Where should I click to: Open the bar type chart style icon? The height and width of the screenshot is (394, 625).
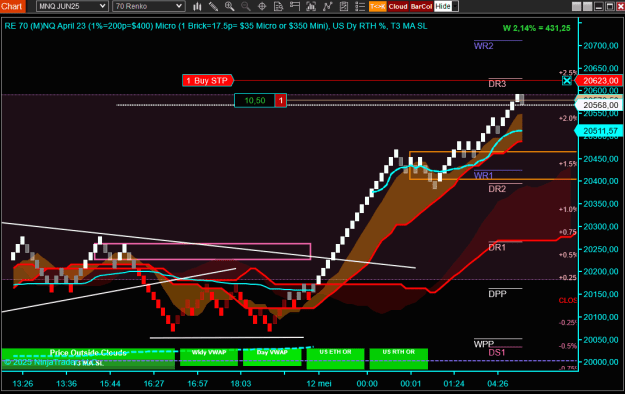(x=197, y=6)
